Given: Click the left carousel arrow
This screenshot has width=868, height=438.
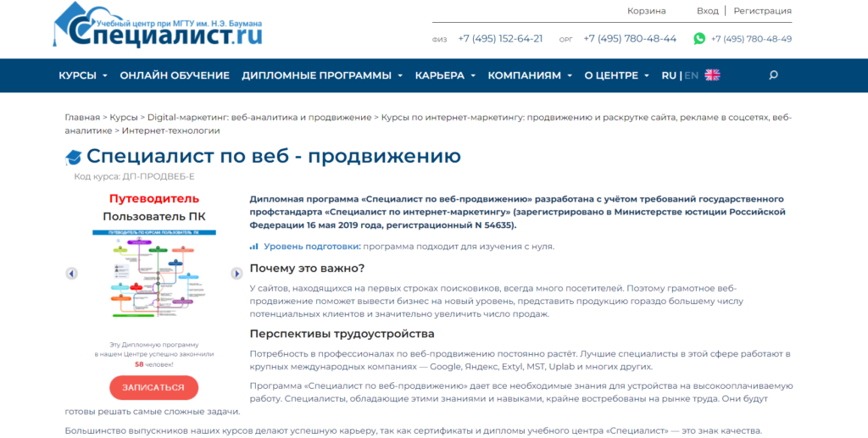Looking at the screenshot, I should 72,274.
